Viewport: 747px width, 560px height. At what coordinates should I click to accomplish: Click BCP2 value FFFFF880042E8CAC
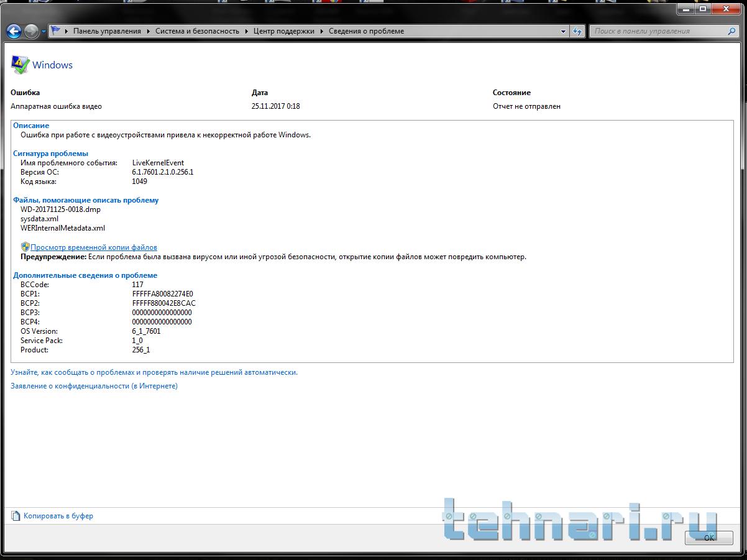pyautogui.click(x=164, y=303)
